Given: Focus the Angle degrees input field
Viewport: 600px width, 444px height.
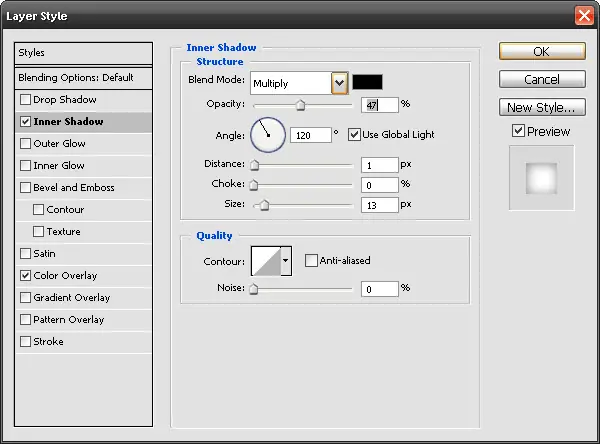Looking at the screenshot, I should coord(310,135).
